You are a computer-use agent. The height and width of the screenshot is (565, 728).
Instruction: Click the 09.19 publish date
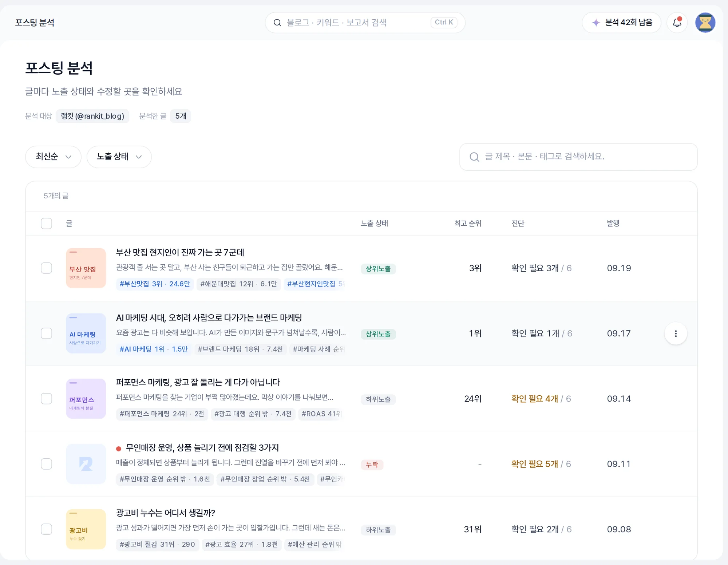(619, 268)
